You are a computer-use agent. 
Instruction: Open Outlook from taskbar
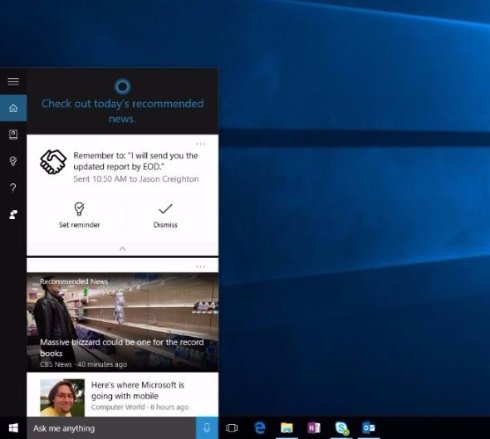pyautogui.click(x=369, y=428)
